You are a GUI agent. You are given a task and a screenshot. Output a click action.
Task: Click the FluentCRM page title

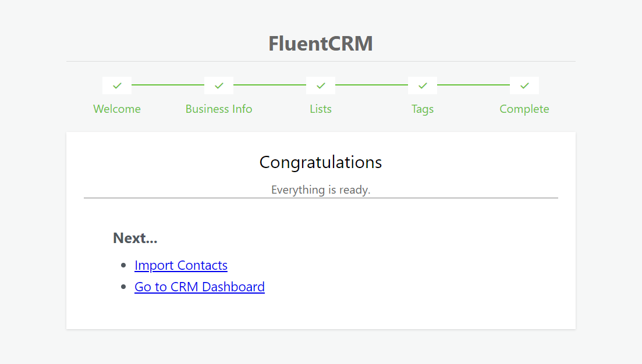(321, 43)
